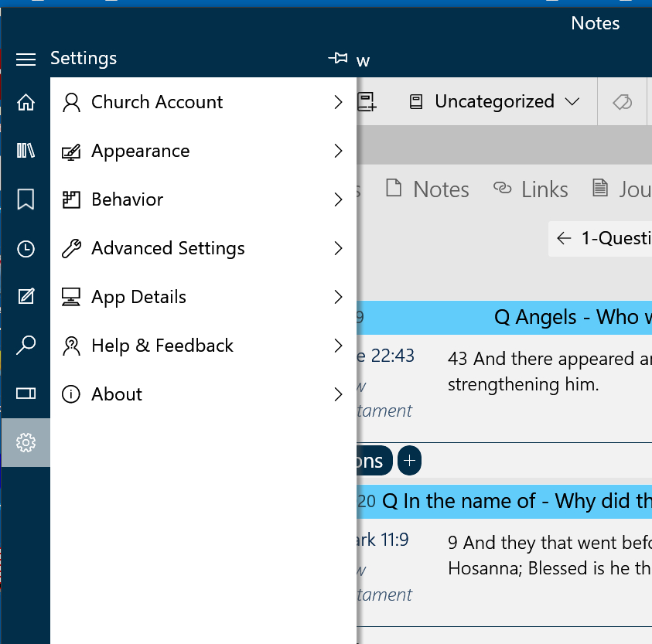Switch to the Notes filter tab
The width and height of the screenshot is (652, 644).
[428, 189]
